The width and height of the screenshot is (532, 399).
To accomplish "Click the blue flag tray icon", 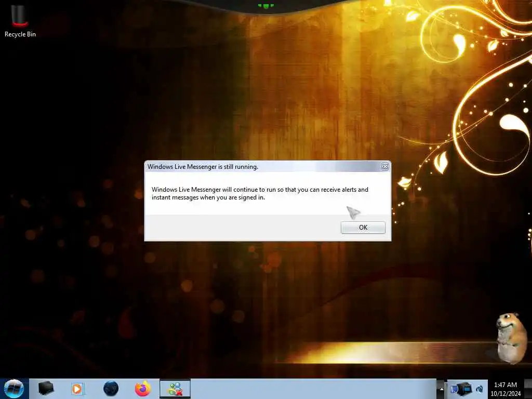I will pyautogui.click(x=454, y=389).
